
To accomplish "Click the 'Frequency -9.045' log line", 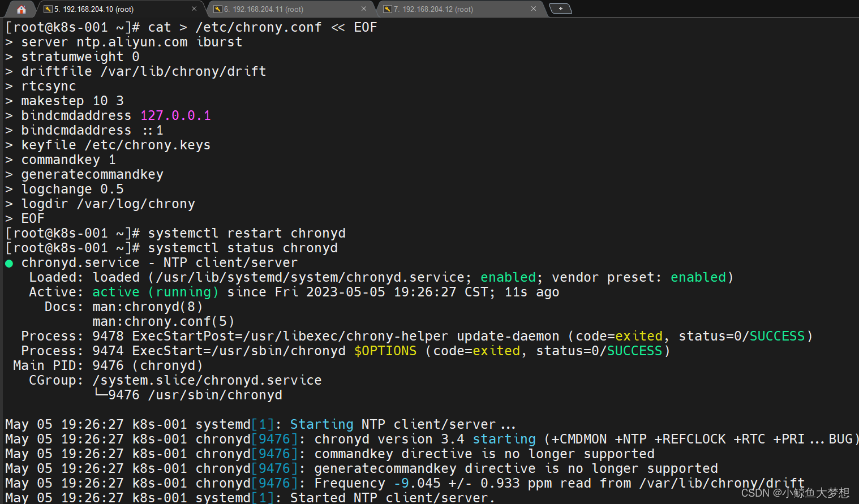I will pos(405,484).
